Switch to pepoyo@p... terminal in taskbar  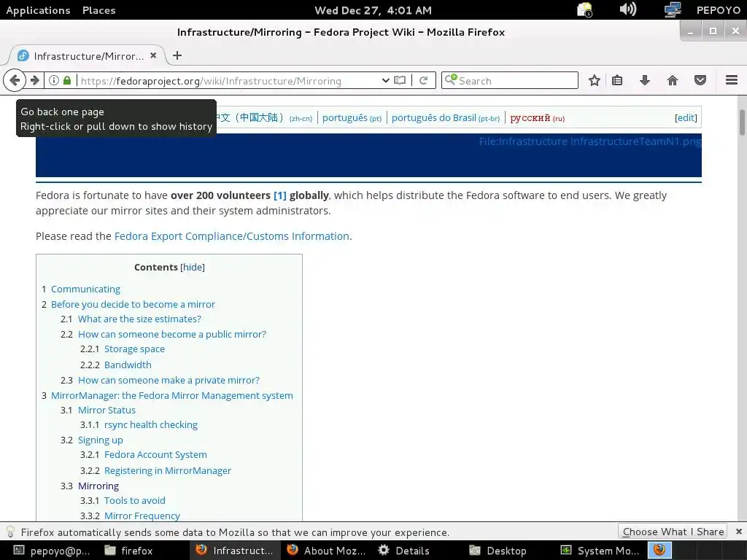52,551
